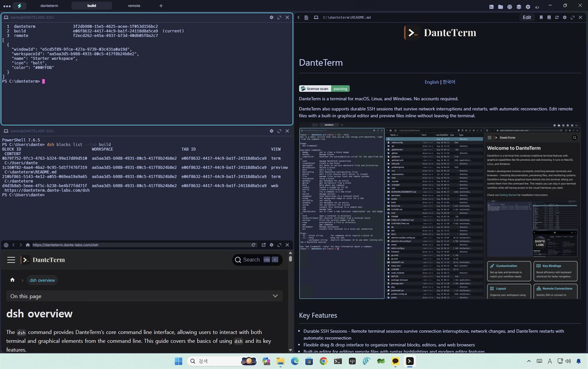
Task: Switch to the remote tab
Action: pos(134,6)
